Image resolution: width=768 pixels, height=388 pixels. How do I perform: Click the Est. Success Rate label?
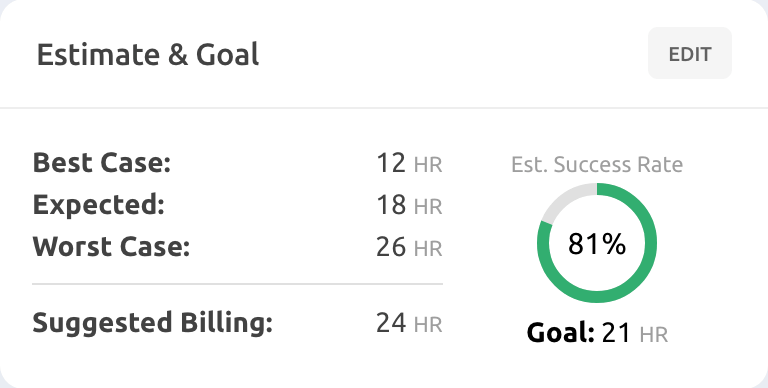coord(597,165)
